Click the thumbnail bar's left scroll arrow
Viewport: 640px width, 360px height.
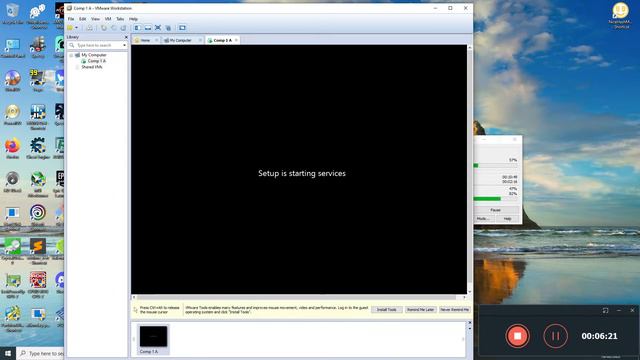tap(133, 339)
